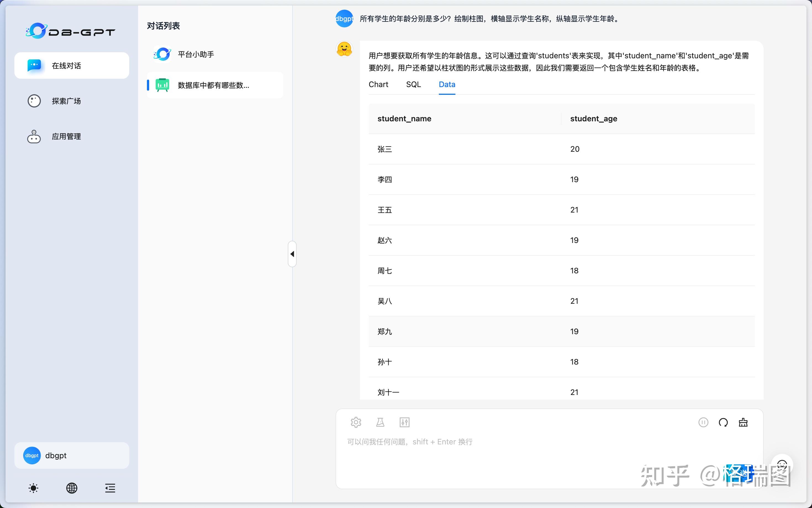Open the parameter sliders icon in input toolbar

(405, 422)
